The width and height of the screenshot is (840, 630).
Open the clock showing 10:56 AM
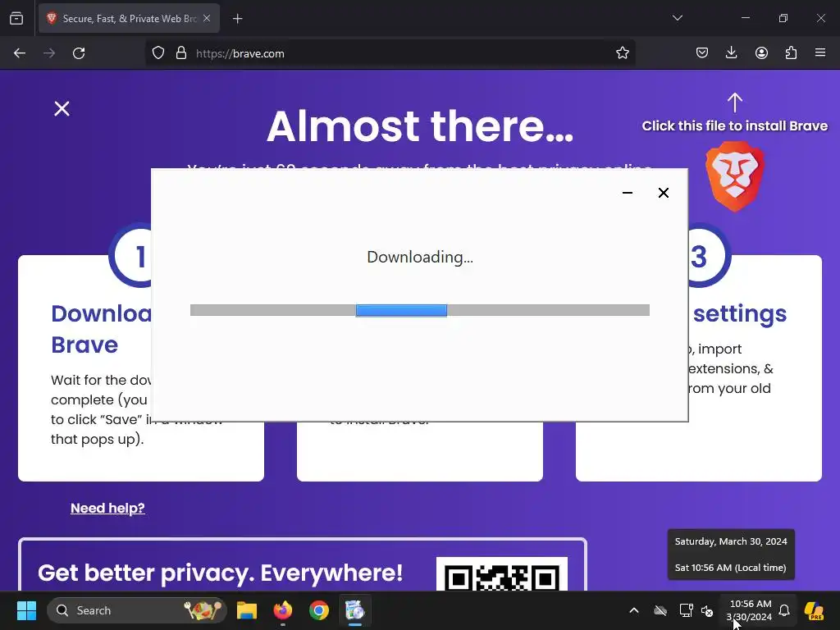tap(750, 610)
